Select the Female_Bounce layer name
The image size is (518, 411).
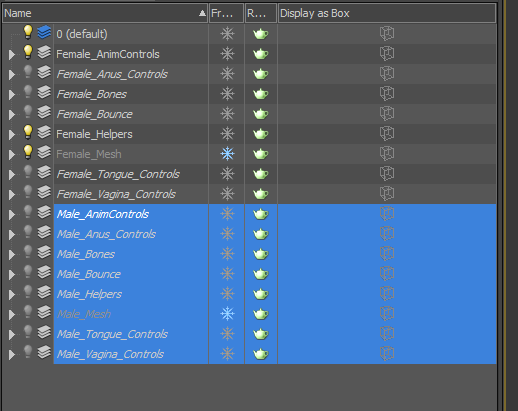tap(94, 114)
